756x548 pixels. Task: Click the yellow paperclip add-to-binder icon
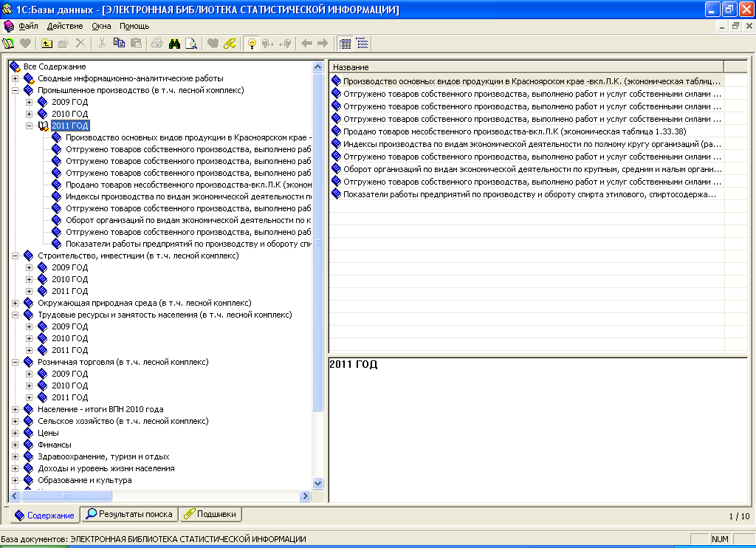click(230, 44)
